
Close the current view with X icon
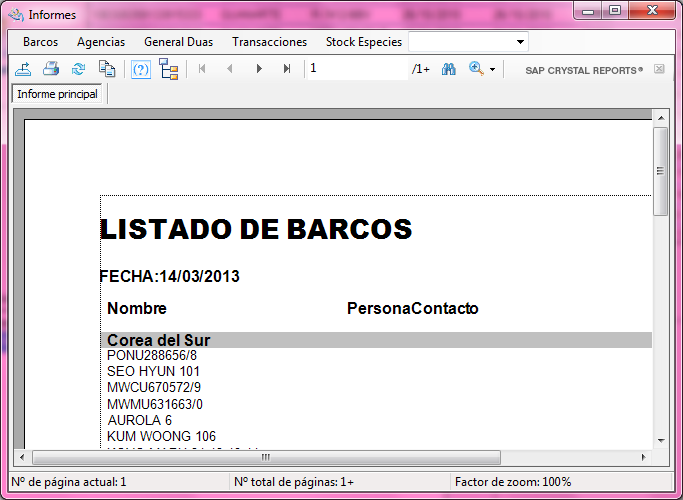[x=659, y=69]
